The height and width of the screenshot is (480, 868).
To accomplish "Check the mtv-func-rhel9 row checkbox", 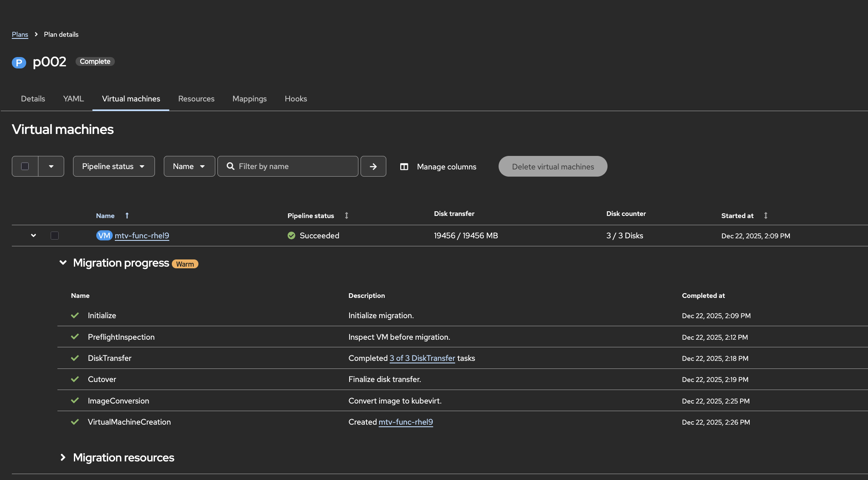I will click(x=54, y=236).
